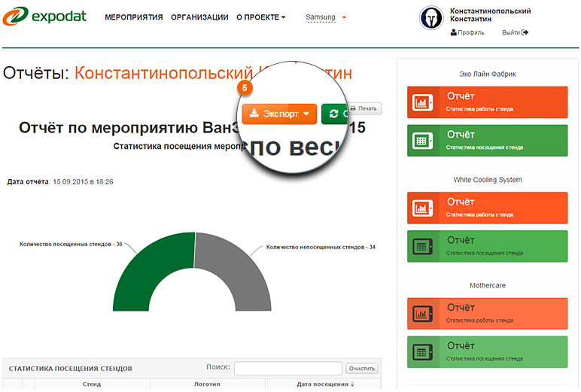Click the user avatar helmet image
Screen dimensions: 581x392
431,18
